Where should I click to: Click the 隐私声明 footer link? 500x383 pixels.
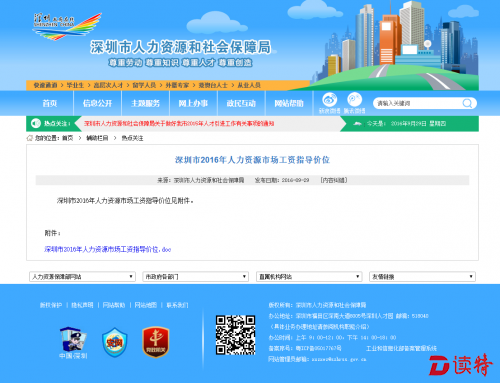pyautogui.click(x=82, y=305)
